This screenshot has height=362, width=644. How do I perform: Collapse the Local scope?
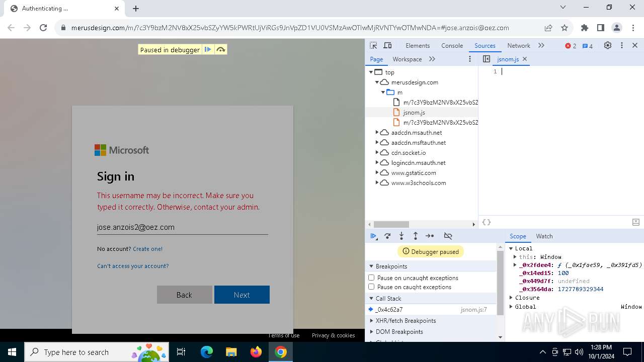tap(511, 248)
